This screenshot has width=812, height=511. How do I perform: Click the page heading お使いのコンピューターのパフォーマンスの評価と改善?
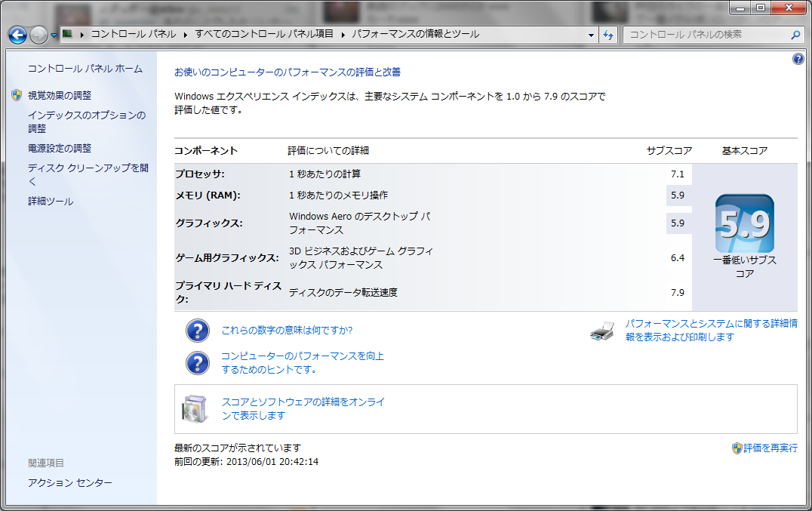coord(288,72)
